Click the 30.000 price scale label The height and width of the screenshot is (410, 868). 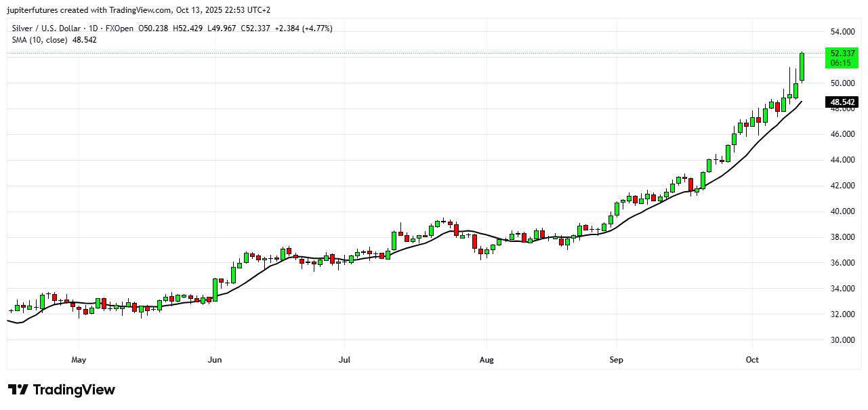pos(842,340)
